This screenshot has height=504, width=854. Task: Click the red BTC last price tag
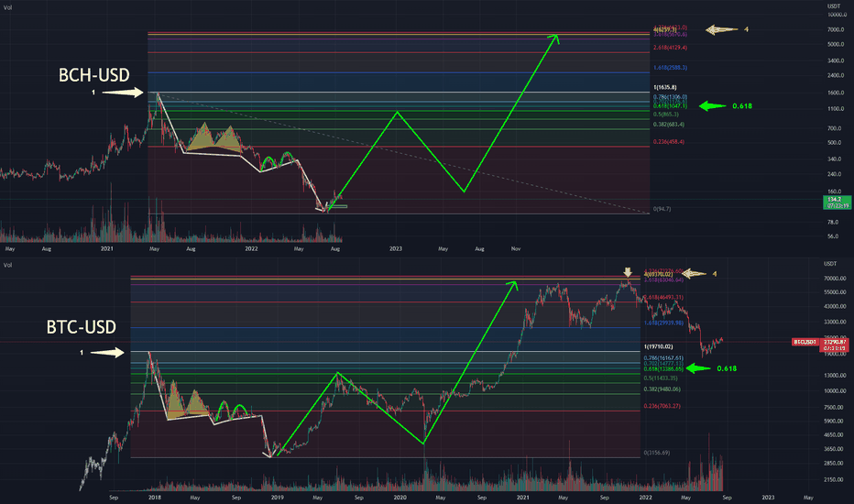(834, 345)
